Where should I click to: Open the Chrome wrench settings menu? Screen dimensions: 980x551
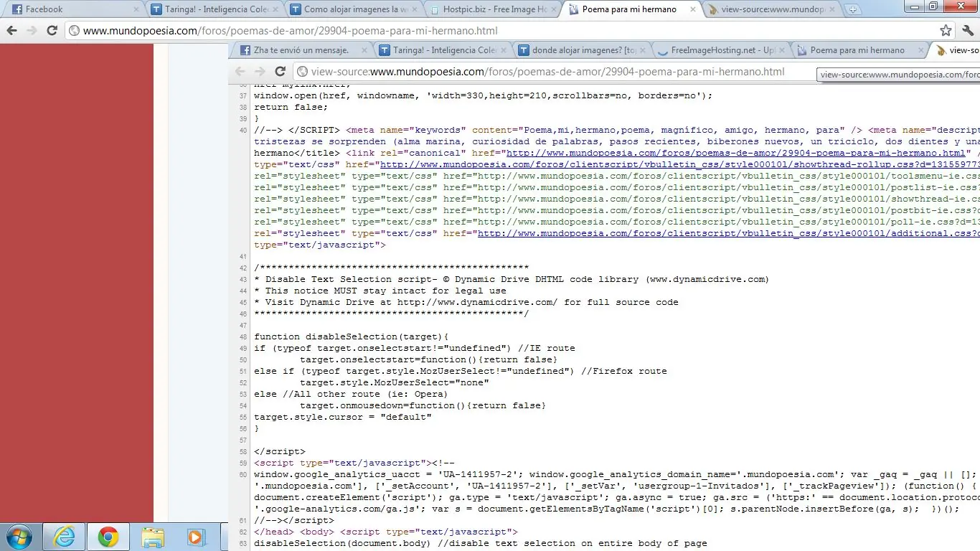point(967,31)
